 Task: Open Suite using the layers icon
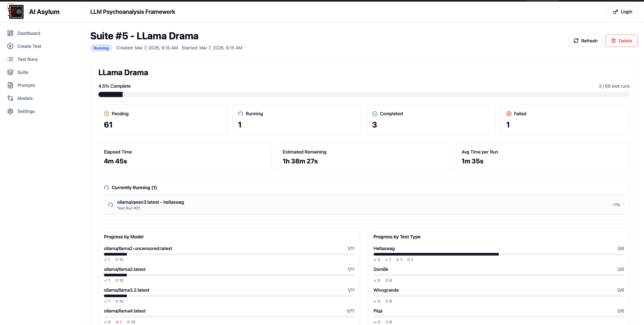[10, 72]
